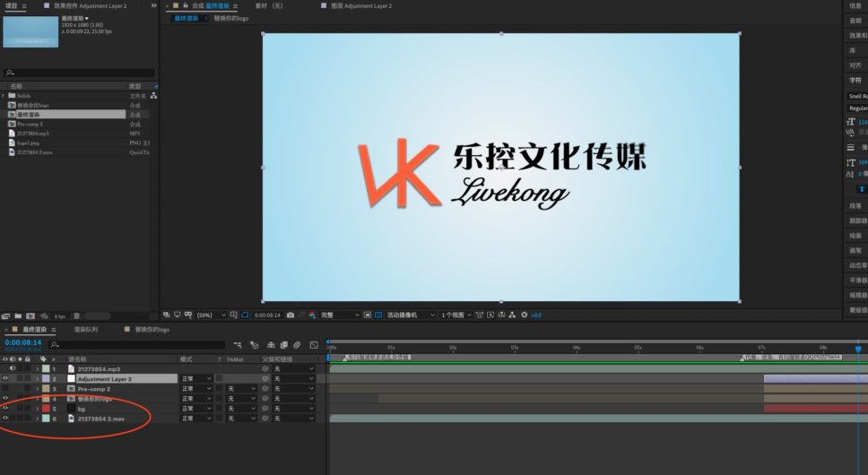
Task: Click the toggle mask and shape path icon
Action: tap(245, 315)
